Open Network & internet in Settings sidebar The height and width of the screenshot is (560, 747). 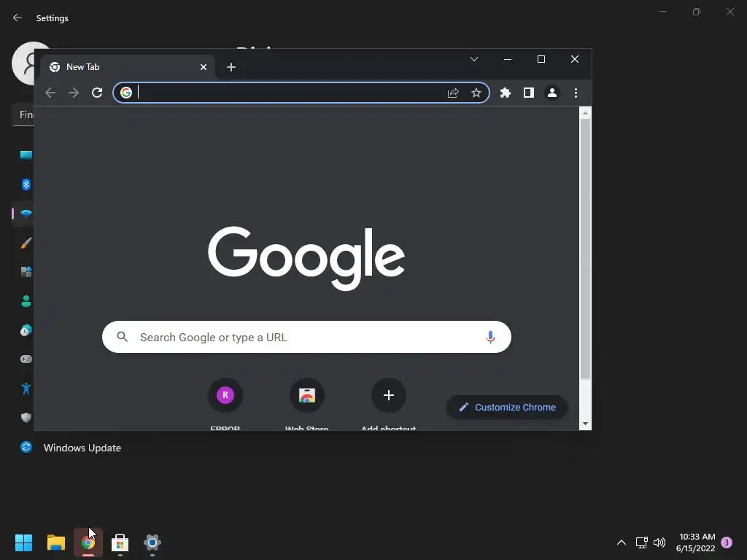[x=26, y=214]
